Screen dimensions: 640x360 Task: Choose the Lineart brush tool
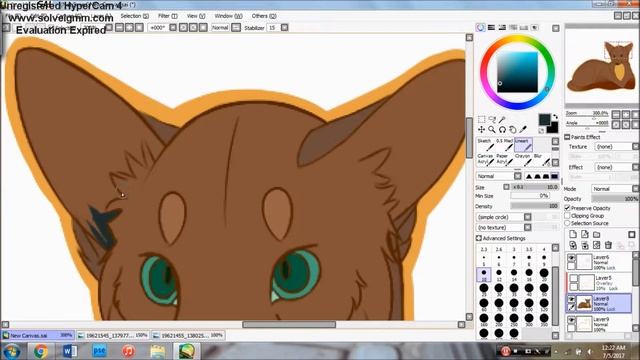pyautogui.click(x=523, y=144)
